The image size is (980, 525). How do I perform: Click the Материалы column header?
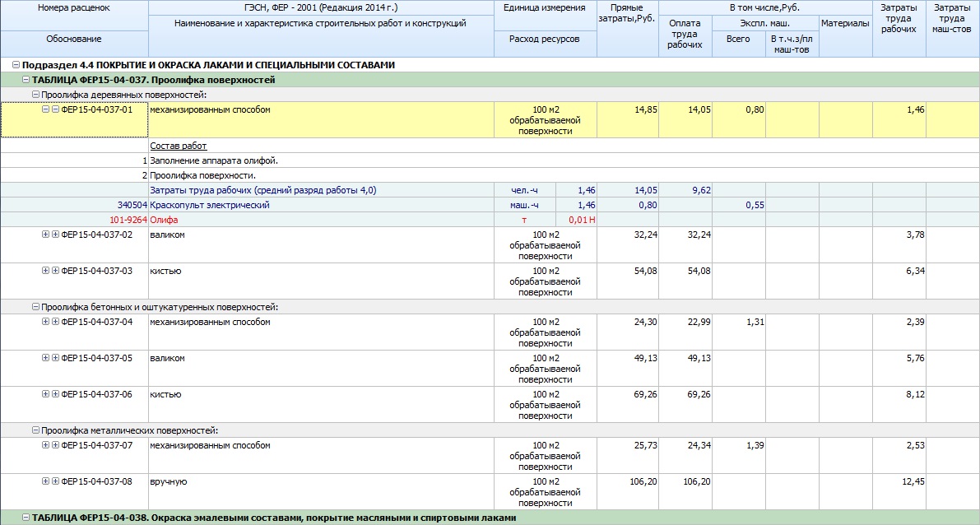click(x=846, y=36)
